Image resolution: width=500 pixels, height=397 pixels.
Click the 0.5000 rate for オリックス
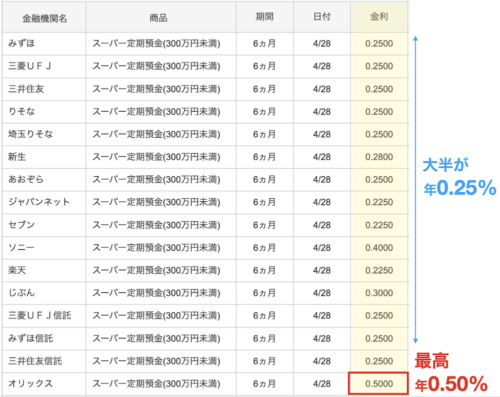tap(379, 384)
